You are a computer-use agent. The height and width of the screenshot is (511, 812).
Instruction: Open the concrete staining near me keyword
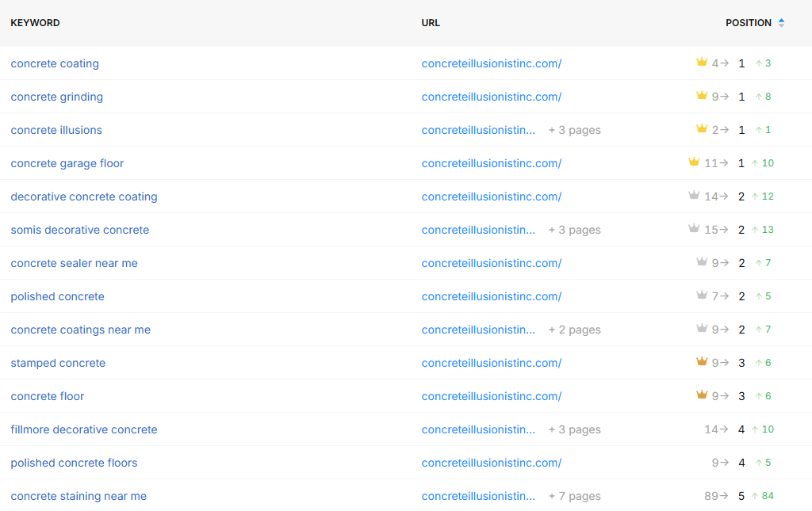click(79, 496)
